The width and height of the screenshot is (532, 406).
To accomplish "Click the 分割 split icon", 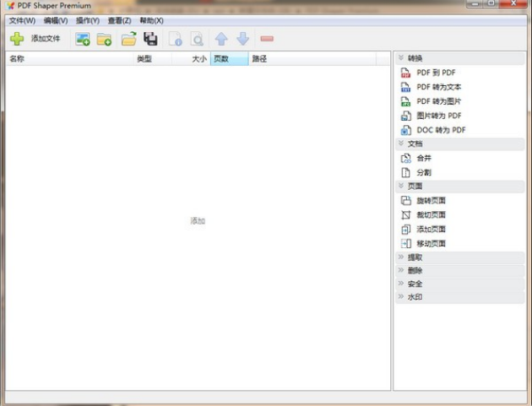I will click(406, 172).
